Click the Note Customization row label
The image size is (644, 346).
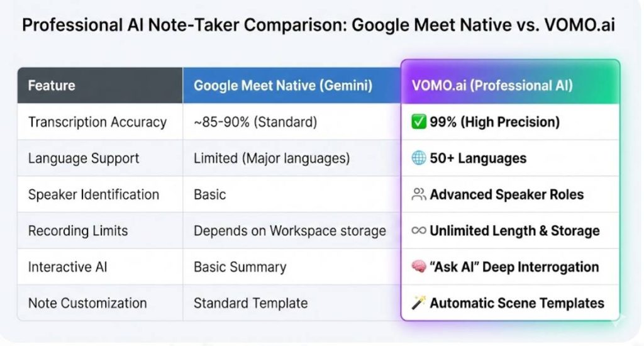[87, 303]
